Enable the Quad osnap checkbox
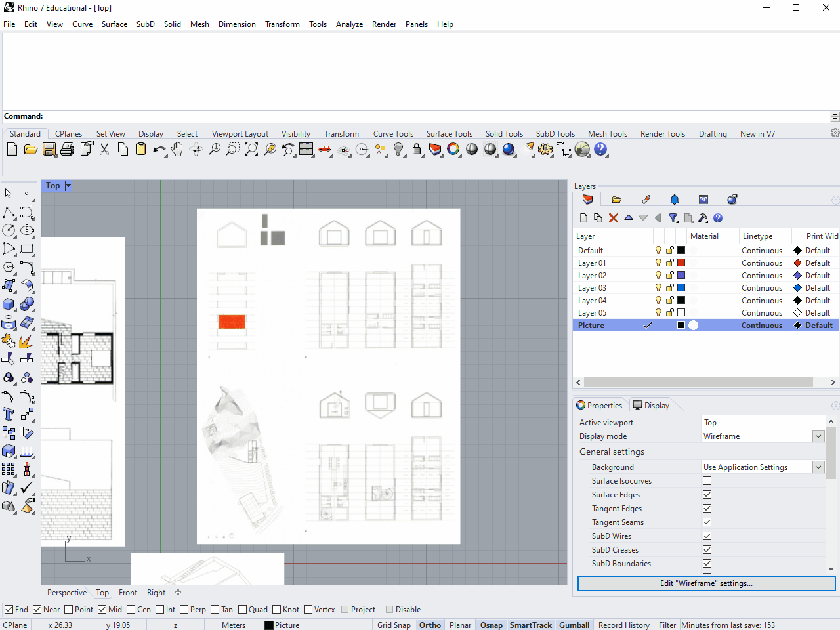 243,610
